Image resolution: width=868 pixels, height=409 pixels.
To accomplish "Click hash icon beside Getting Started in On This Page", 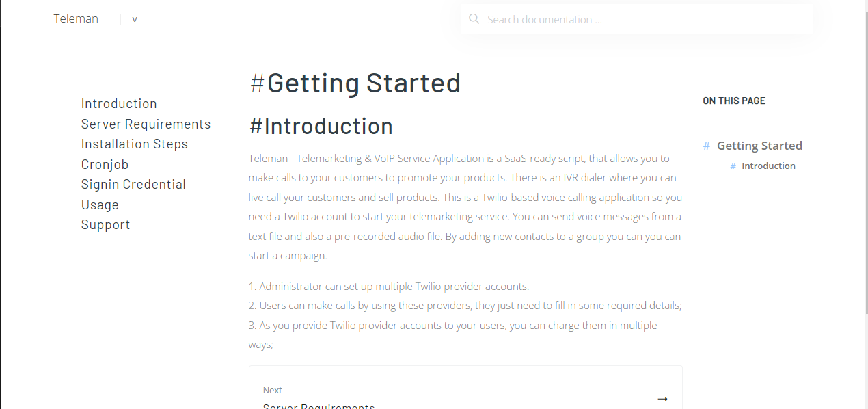I will point(707,146).
